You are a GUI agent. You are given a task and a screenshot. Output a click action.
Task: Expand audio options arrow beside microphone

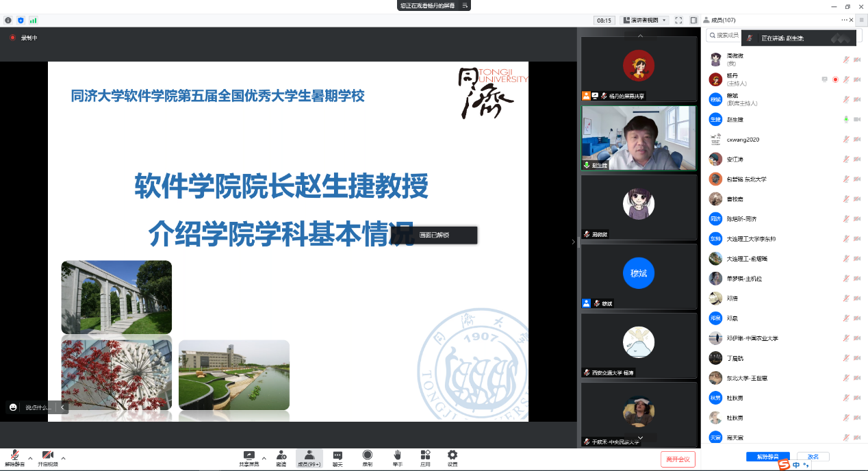click(30, 457)
